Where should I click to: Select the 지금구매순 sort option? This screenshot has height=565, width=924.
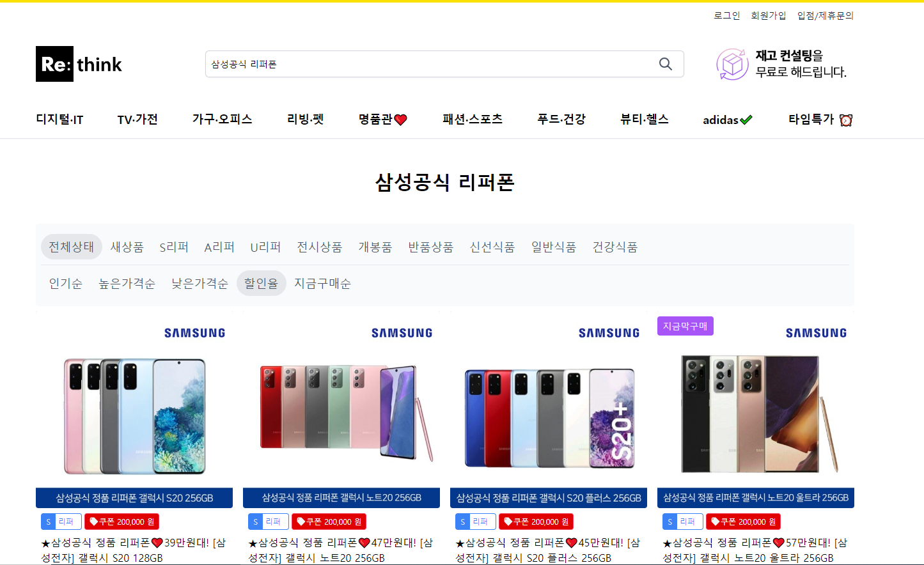pyautogui.click(x=322, y=283)
